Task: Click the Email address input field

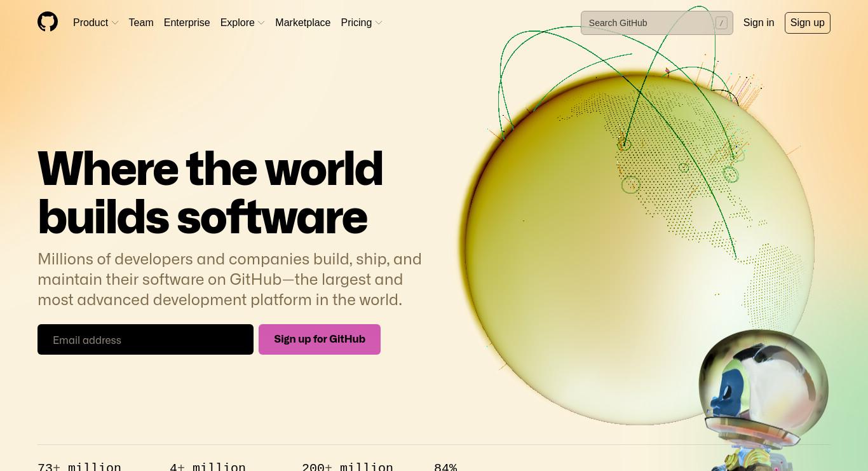Action: click(x=146, y=339)
